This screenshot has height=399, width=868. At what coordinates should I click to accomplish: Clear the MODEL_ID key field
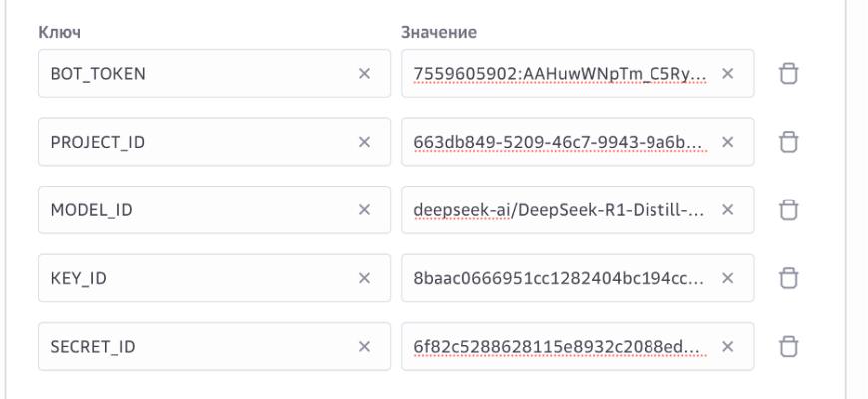click(364, 209)
